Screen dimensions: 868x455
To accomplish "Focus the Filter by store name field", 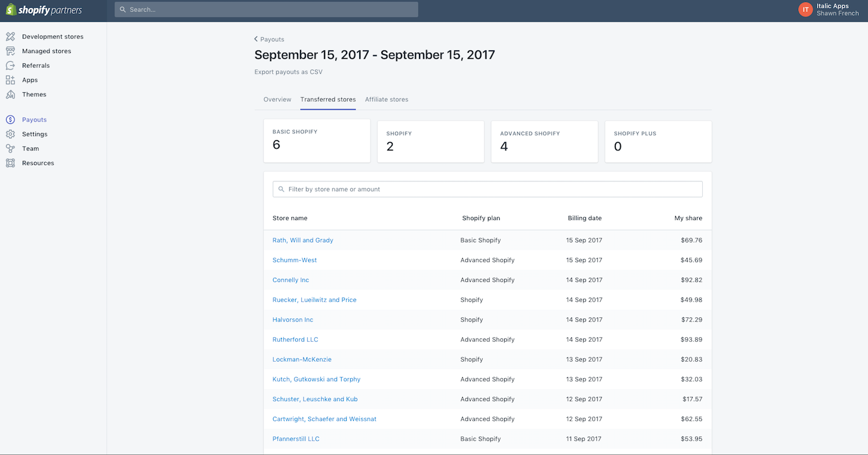I will click(x=487, y=189).
